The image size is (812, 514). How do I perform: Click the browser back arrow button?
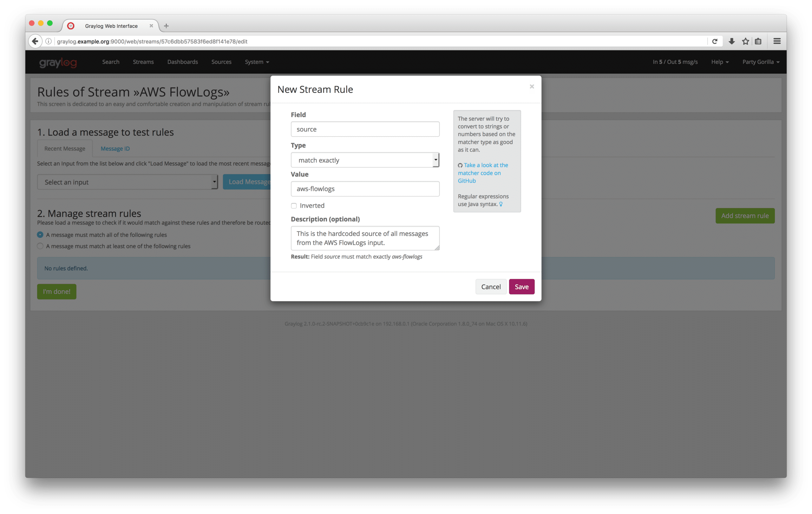tap(35, 41)
